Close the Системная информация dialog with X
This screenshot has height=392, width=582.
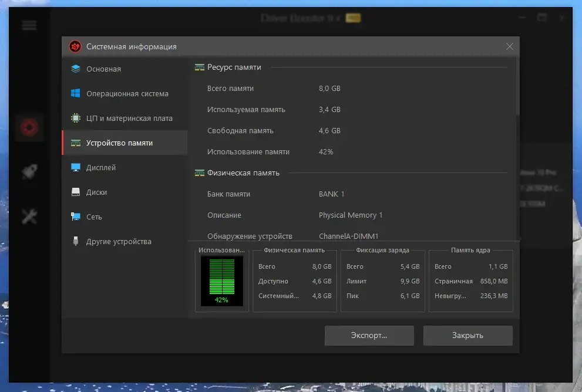pyautogui.click(x=510, y=46)
